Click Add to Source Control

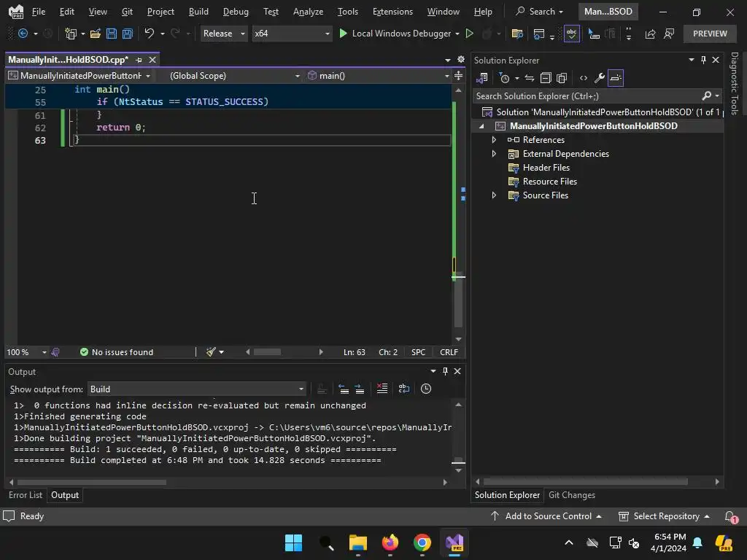tap(546, 516)
